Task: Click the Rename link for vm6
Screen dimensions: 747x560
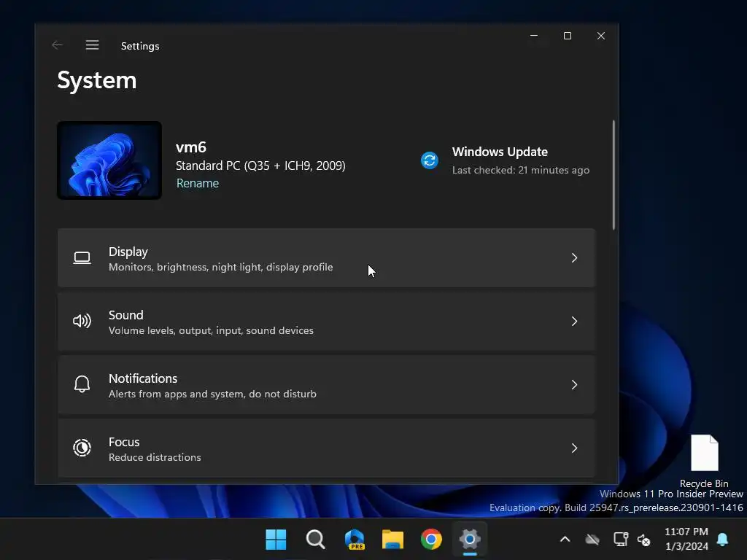Action: tap(197, 183)
